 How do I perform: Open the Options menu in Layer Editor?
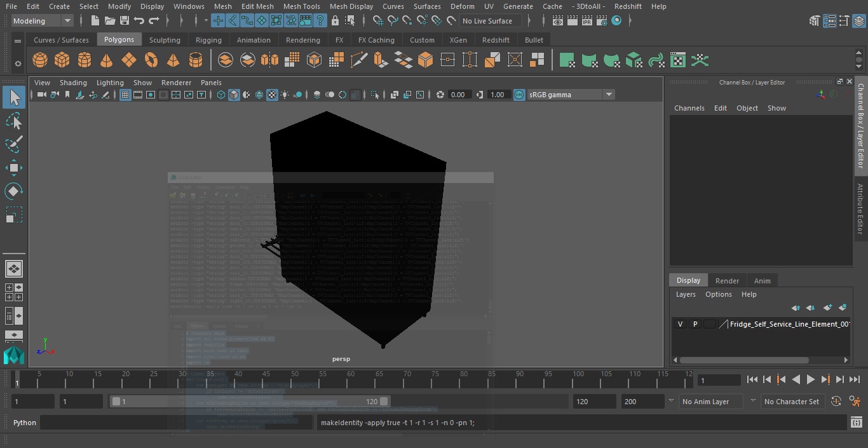point(719,294)
